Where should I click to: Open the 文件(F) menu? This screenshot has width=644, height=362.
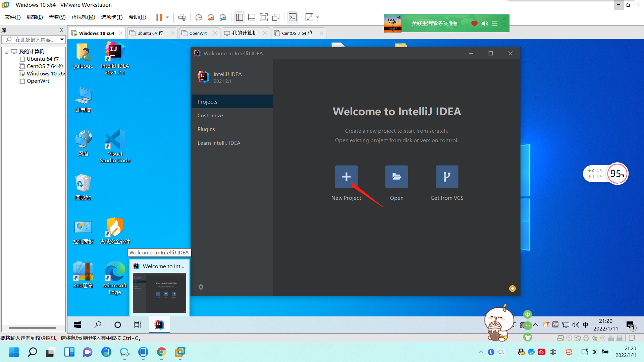(x=12, y=17)
